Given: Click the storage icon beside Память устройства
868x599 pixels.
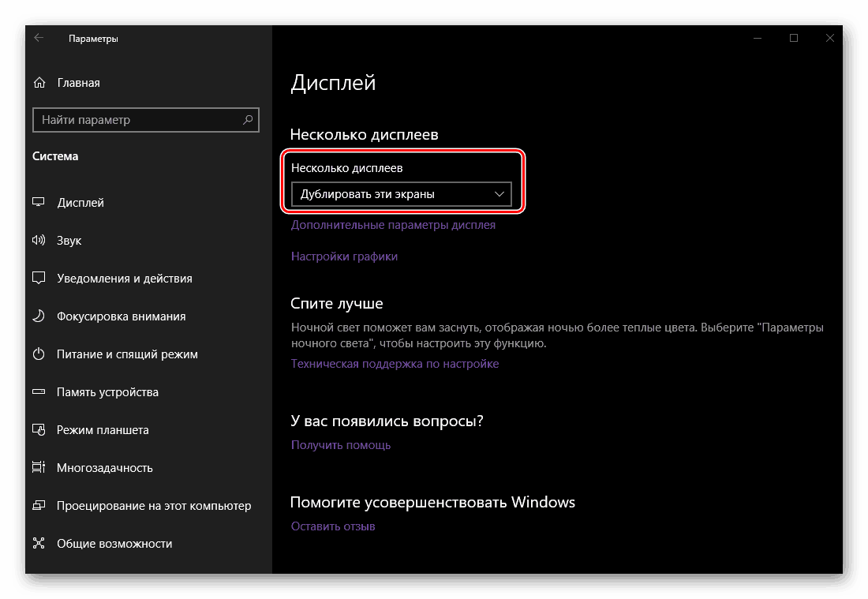Looking at the screenshot, I should coord(38,391).
